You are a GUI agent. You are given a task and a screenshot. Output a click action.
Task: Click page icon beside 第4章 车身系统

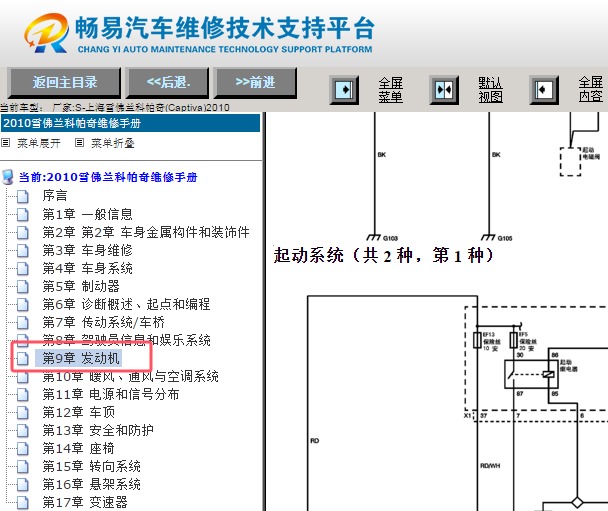(x=23, y=269)
